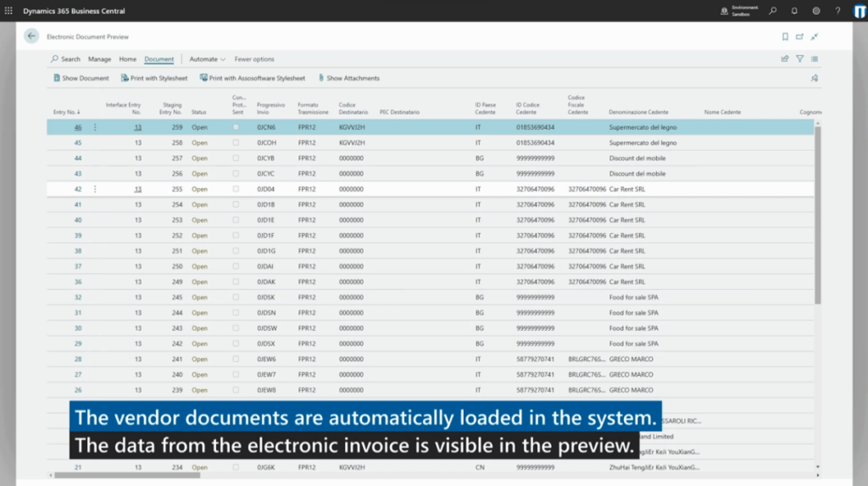Click Fewer options
The width and height of the screenshot is (868, 486).
click(254, 59)
